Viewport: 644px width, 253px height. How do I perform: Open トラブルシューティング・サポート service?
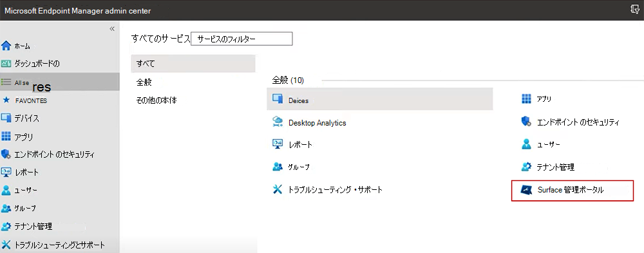coord(335,190)
